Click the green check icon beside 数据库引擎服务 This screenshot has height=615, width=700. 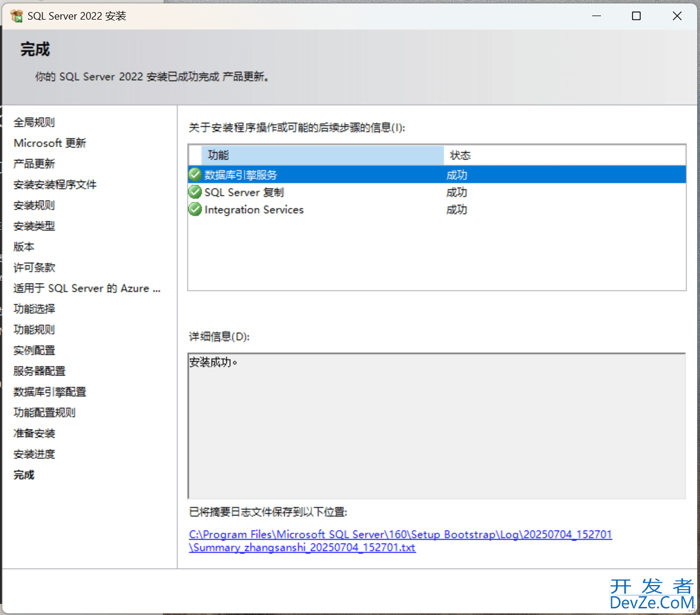(x=195, y=174)
